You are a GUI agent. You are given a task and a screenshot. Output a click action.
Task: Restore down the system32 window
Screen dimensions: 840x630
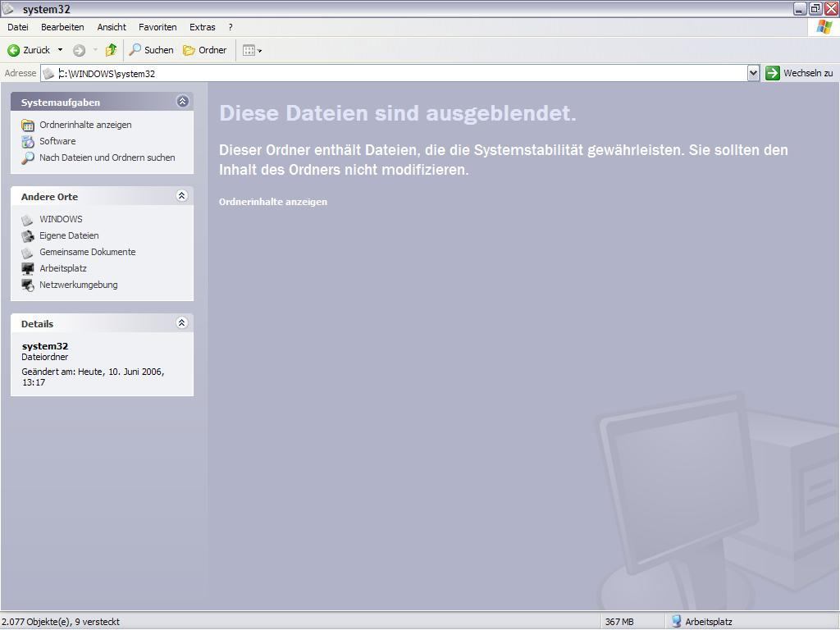pyautogui.click(x=815, y=8)
